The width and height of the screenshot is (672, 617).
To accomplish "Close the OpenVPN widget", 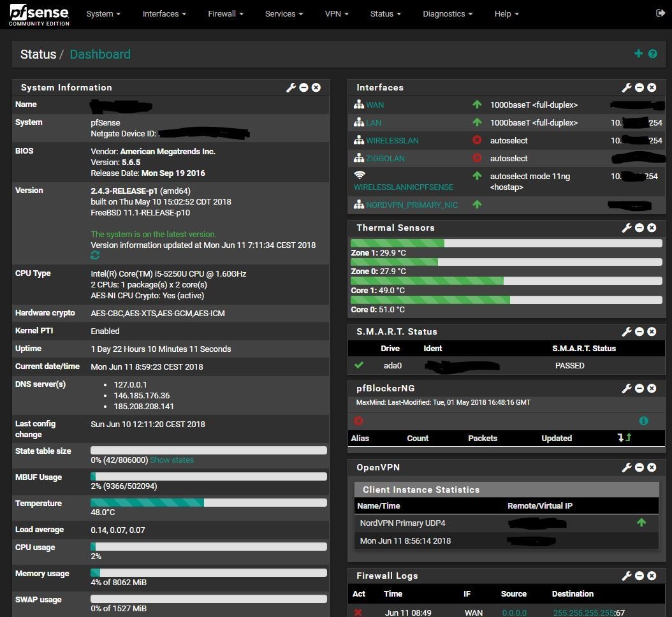I will click(x=652, y=467).
